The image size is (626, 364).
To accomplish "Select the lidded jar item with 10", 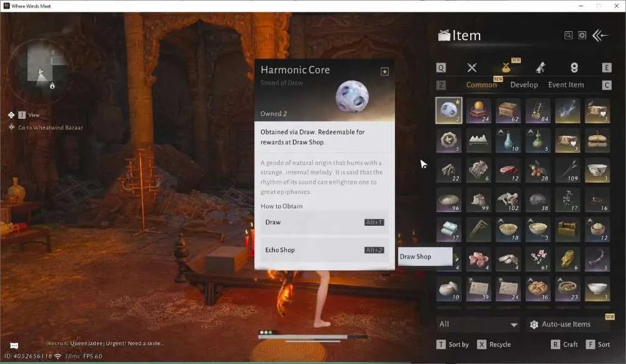I will 449,289.
